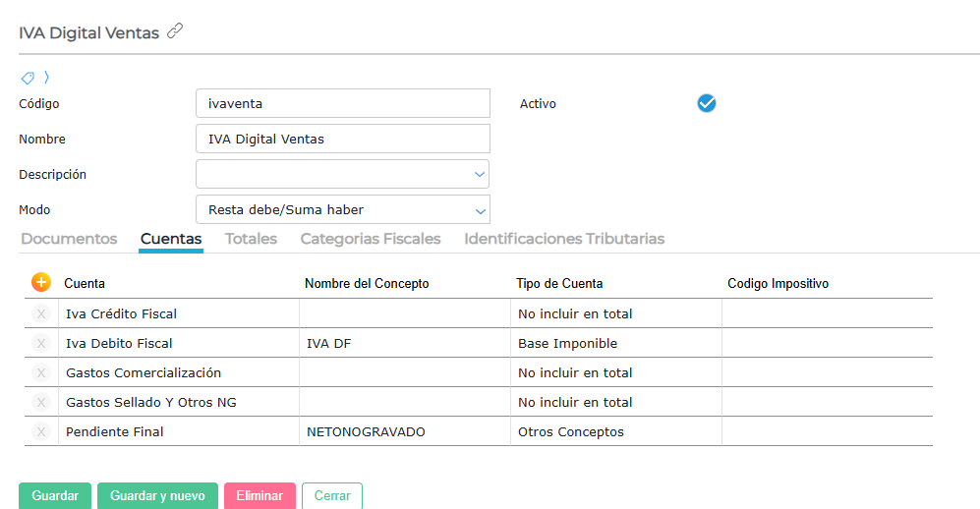
Task: Remove the Iva Debito Fiscal row
Action: pos(41,343)
